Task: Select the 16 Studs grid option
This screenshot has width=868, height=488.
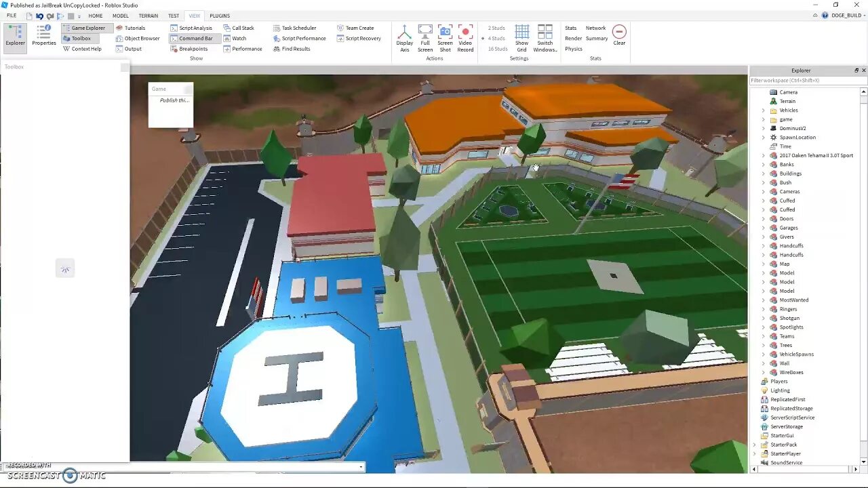Action: pos(498,49)
